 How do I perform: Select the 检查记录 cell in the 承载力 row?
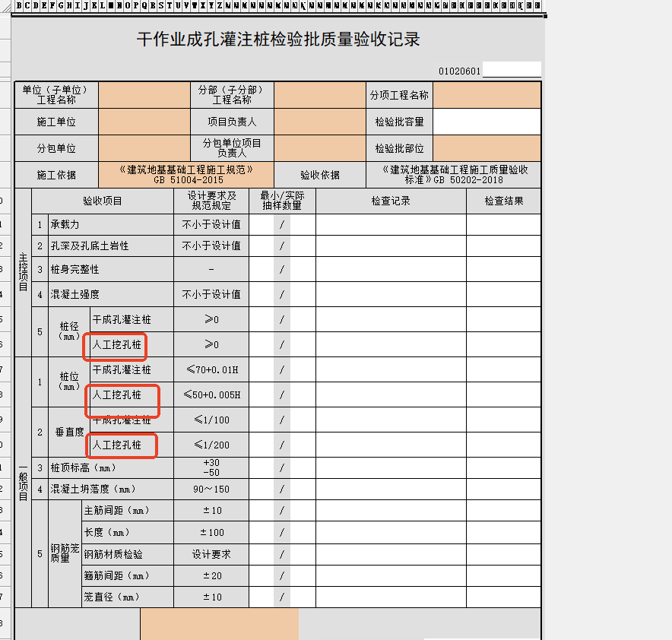pos(391,225)
